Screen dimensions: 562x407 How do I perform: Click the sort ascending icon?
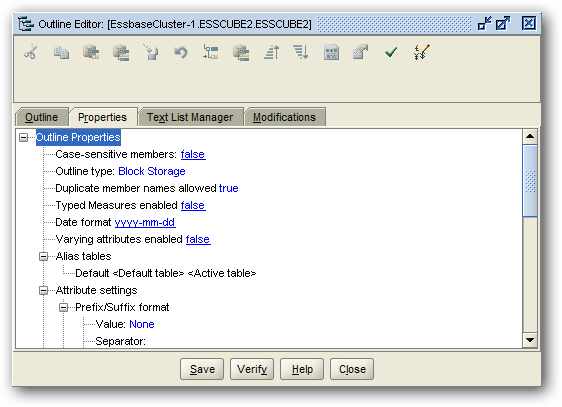271,52
